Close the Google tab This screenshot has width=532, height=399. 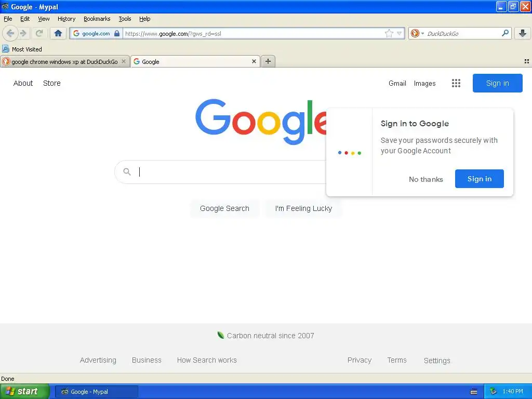254,61
